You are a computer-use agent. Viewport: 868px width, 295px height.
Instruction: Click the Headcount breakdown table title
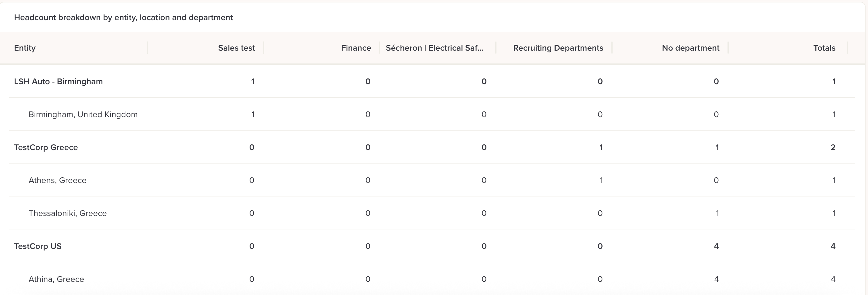tap(123, 17)
